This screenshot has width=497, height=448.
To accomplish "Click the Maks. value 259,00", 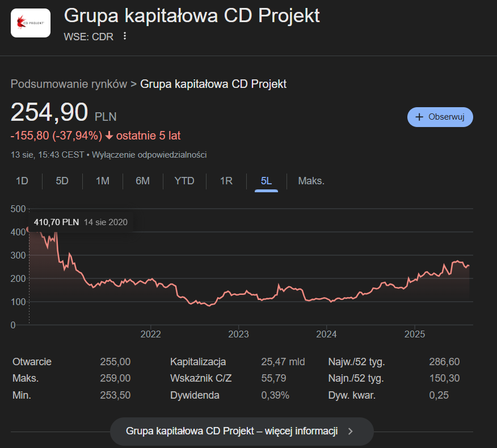I will coord(115,378).
